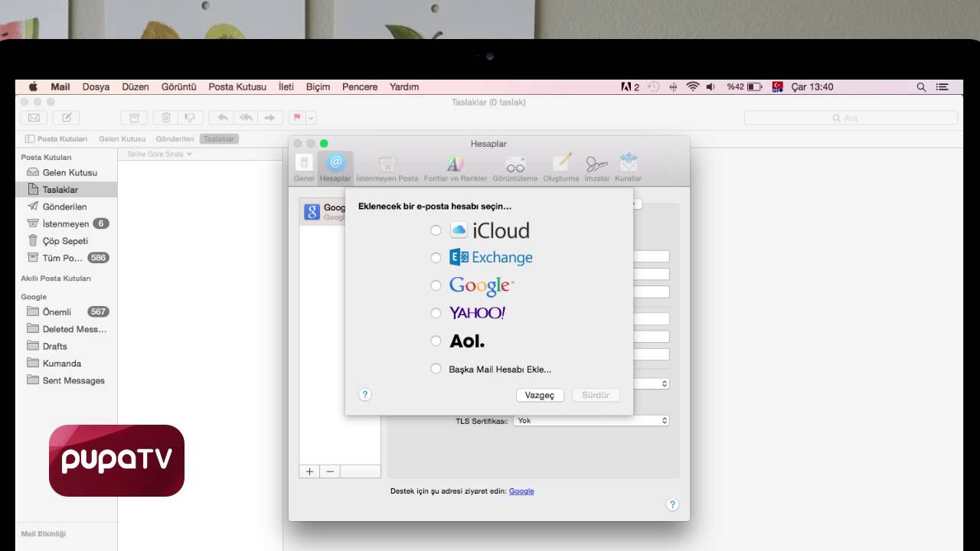
Task: Toggle the Posta Kutuları sidebar button
Action: pos(56,139)
